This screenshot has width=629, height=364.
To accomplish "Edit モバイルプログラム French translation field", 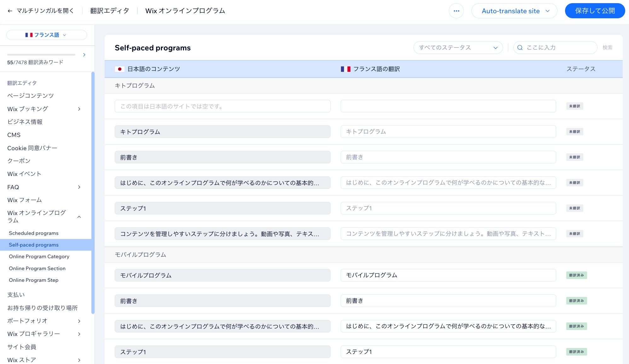I will [448, 275].
